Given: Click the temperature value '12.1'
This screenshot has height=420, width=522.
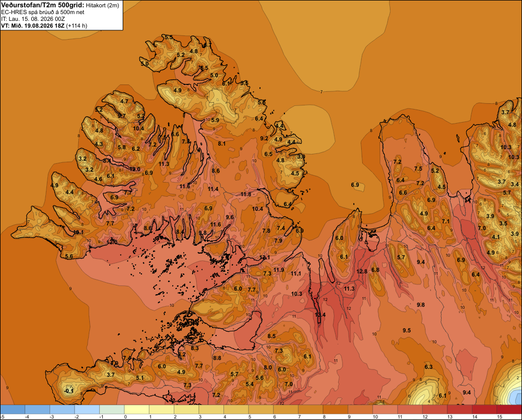Looking at the screenshot, I should tap(265, 258).
